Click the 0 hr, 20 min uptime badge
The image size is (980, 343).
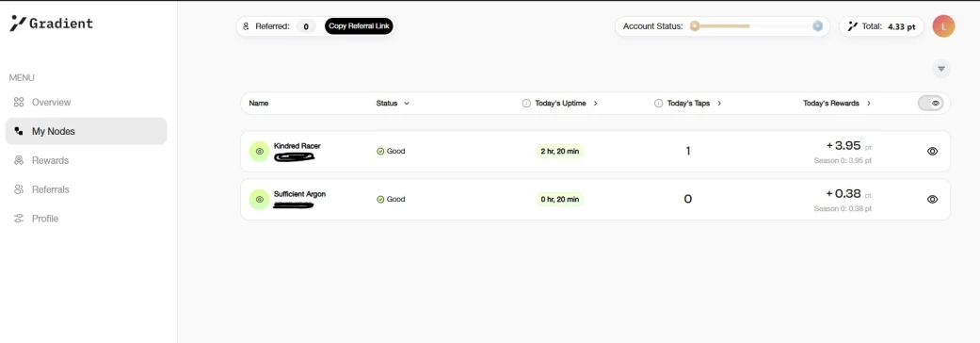(x=559, y=199)
